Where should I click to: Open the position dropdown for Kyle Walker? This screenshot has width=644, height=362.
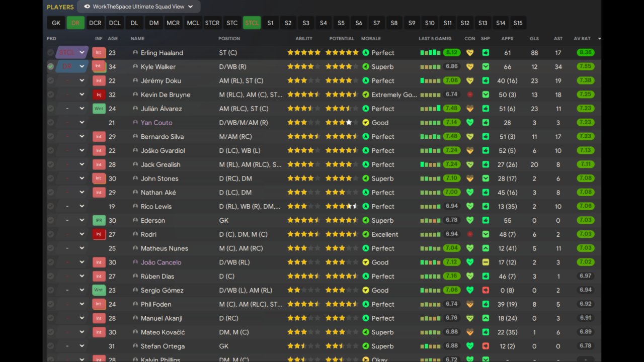72,66
